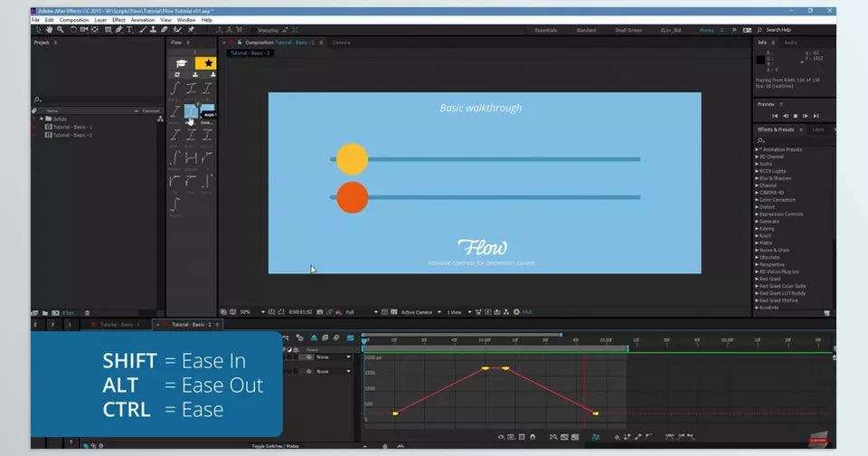Click Flow panel refresh presets icon
The image size is (868, 456).
point(177,75)
